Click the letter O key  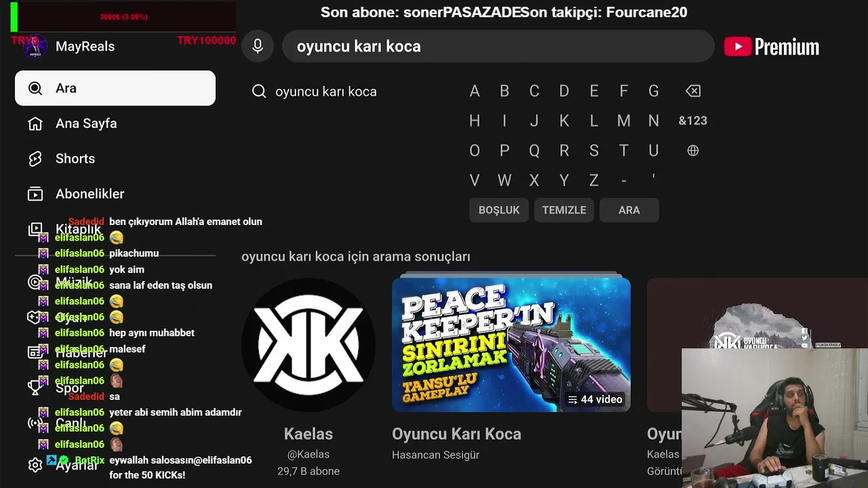pos(475,150)
